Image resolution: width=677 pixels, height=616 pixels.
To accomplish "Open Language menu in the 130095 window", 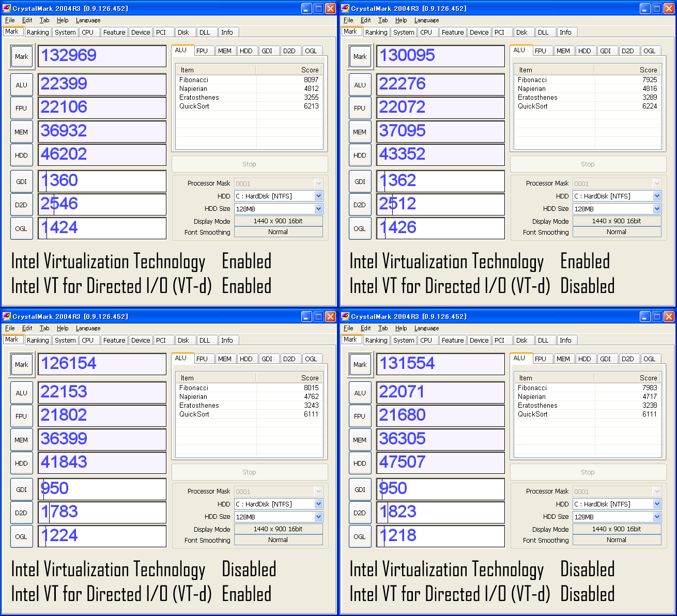I will pos(426,20).
